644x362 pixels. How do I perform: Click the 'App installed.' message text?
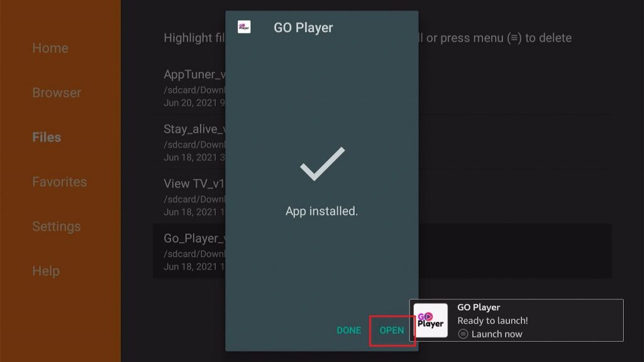point(321,211)
